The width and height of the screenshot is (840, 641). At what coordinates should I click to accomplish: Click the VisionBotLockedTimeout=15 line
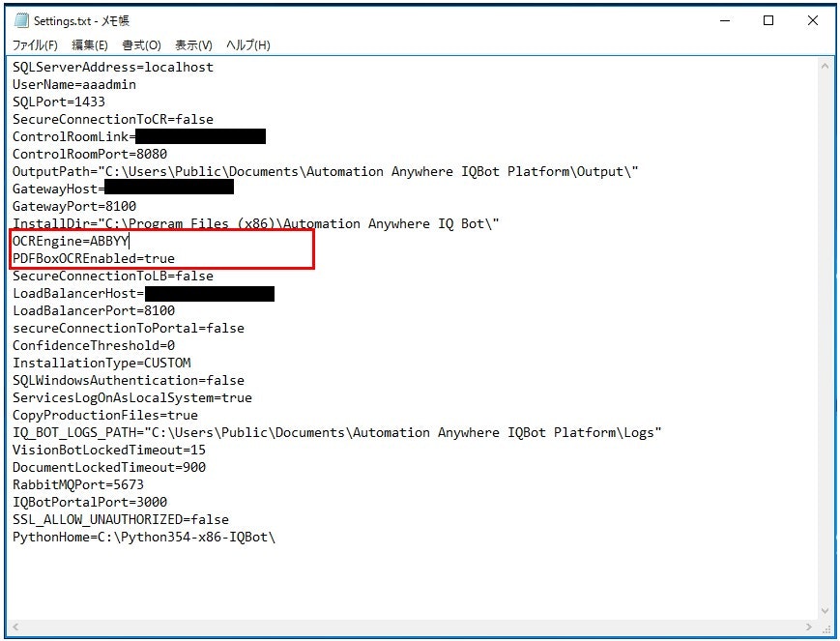[109, 451]
